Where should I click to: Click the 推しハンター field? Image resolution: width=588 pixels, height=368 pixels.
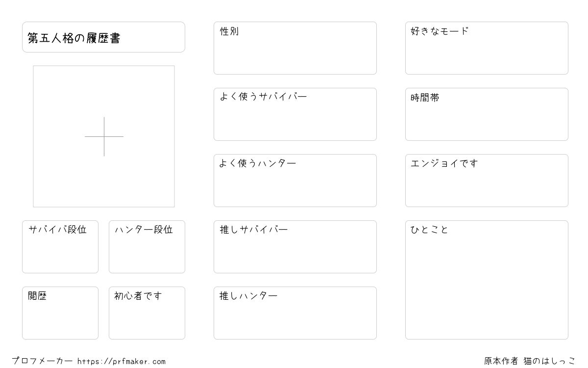point(295,313)
